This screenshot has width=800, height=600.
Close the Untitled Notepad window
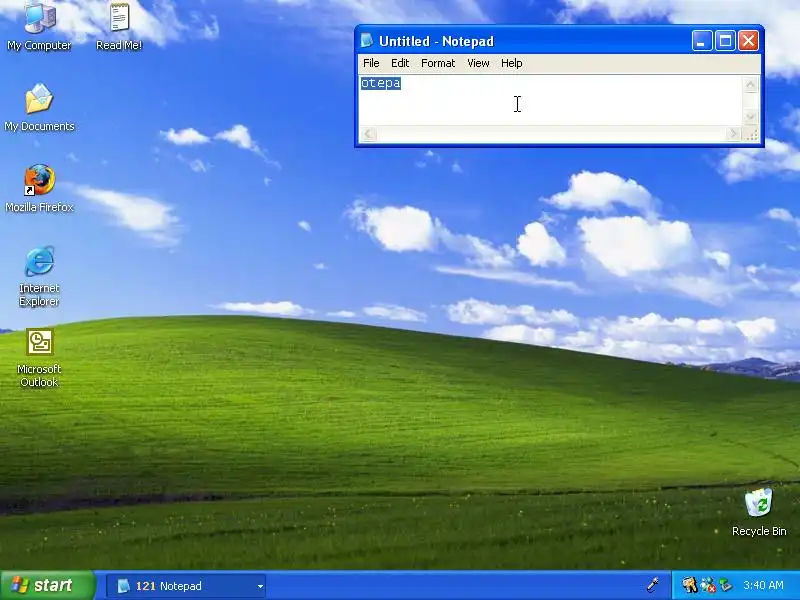point(748,41)
